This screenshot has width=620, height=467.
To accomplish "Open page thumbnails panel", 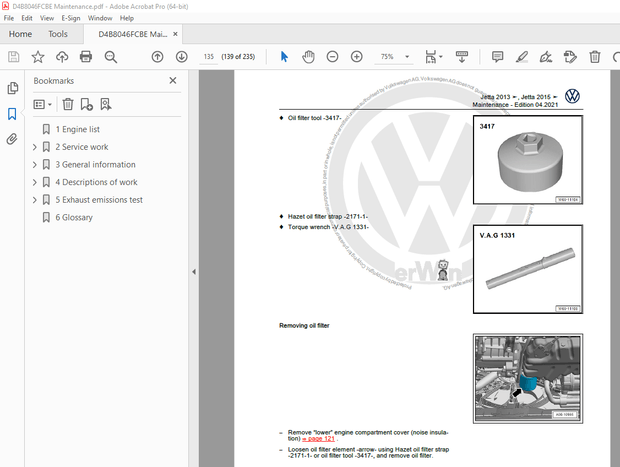I will click(12, 88).
